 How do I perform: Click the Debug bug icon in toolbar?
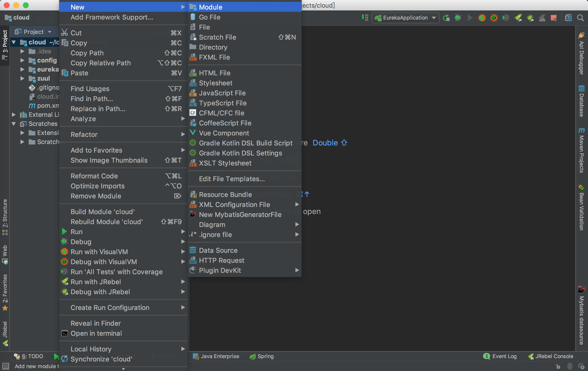[458, 18]
